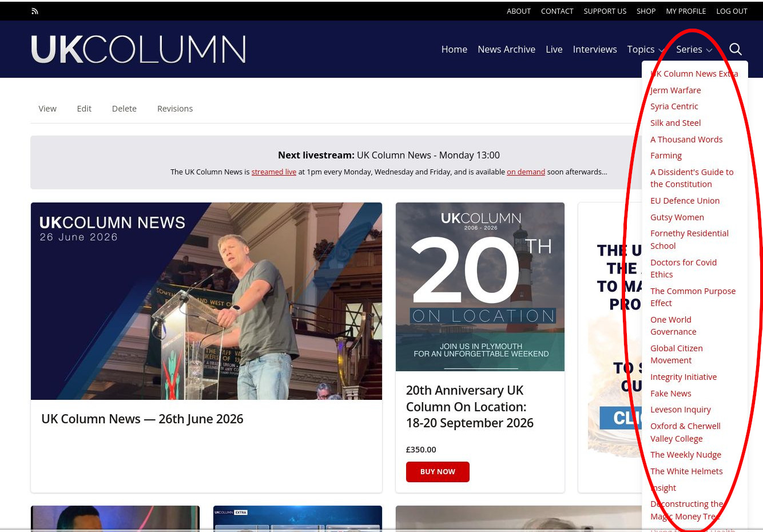
Task: Open the Revisions tab
Action: 175,109
